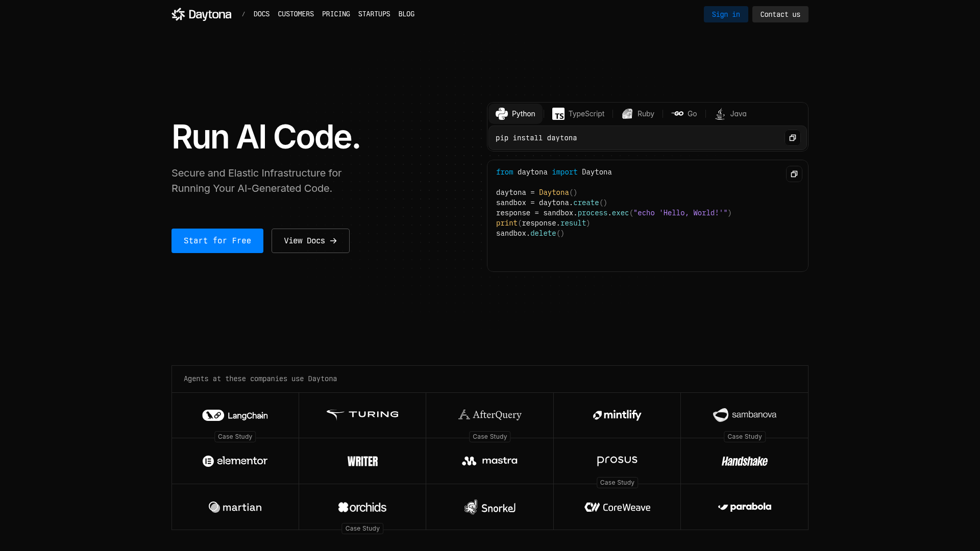980x551 pixels.
Task: Open Prosus Case Study badge
Action: [x=617, y=483]
